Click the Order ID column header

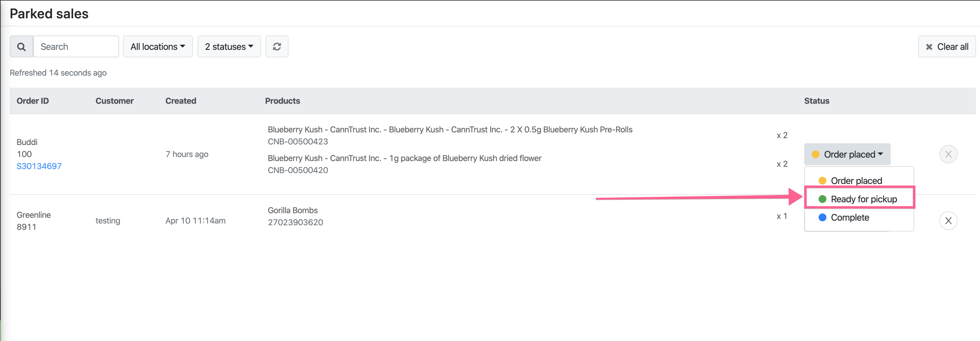(x=33, y=101)
